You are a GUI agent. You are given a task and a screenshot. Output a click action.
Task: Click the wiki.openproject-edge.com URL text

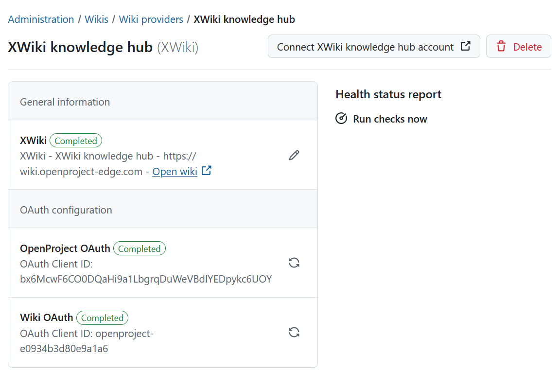tap(81, 172)
